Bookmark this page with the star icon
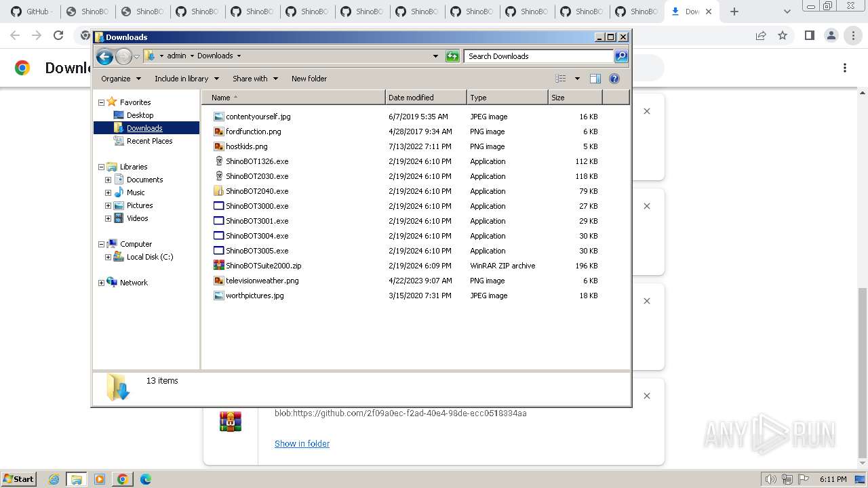 (783, 35)
